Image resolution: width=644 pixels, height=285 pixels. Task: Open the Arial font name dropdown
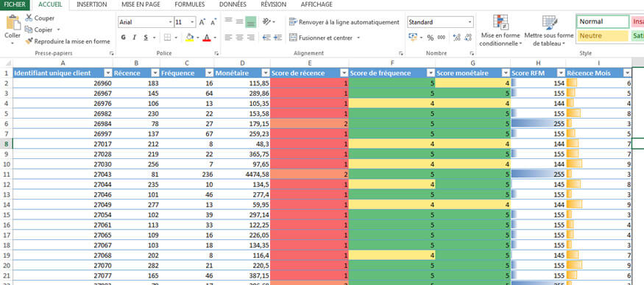click(171, 22)
